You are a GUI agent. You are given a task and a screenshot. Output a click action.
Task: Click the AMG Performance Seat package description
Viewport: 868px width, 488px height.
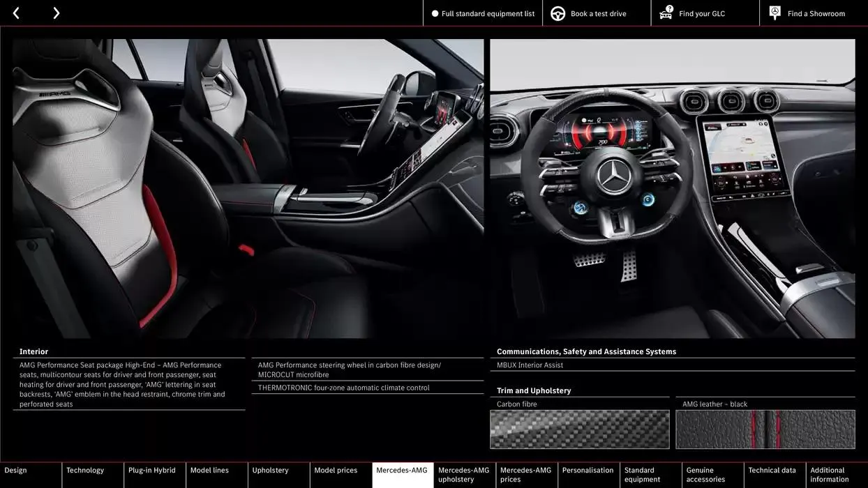pos(123,384)
